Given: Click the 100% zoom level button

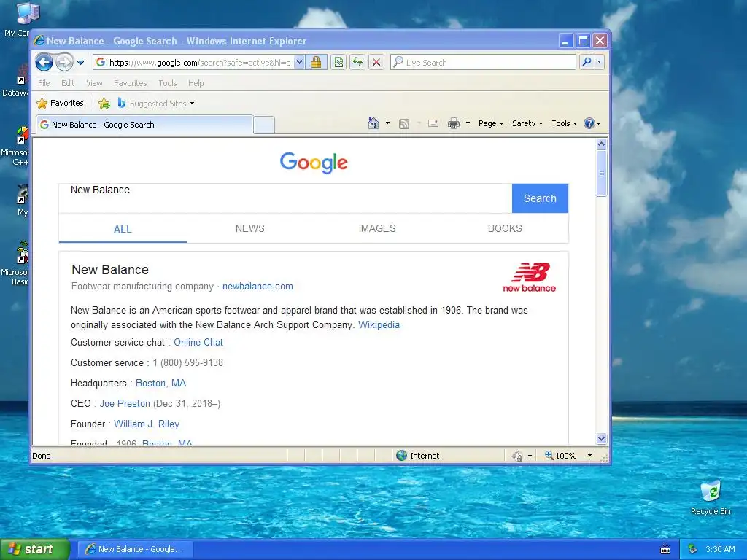Looking at the screenshot, I should [561, 455].
